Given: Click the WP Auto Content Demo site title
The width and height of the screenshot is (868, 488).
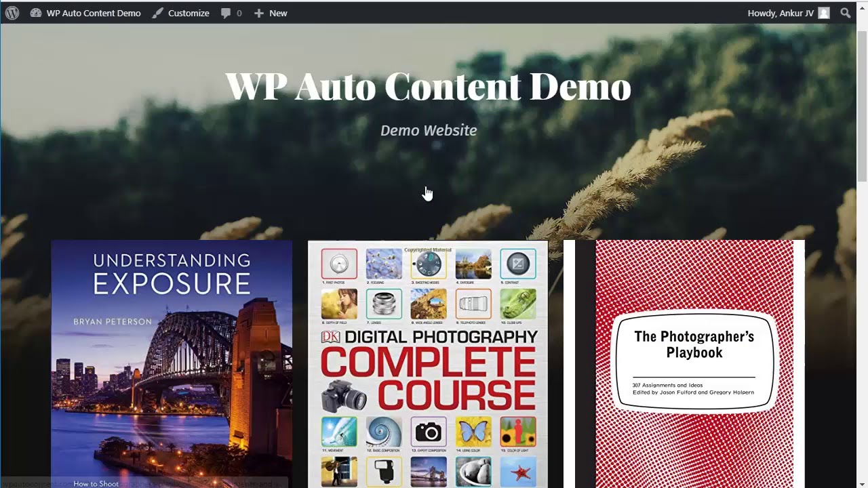Looking at the screenshot, I should click(428, 86).
